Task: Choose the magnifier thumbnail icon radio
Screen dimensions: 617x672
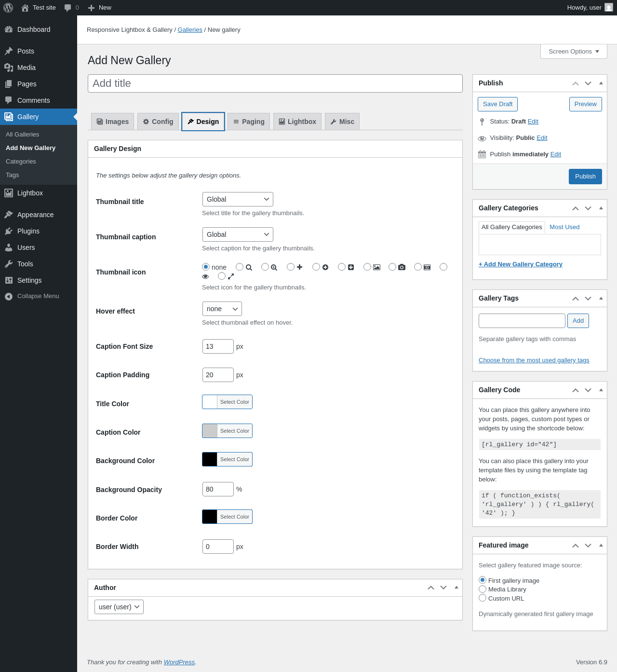Action: [240, 267]
